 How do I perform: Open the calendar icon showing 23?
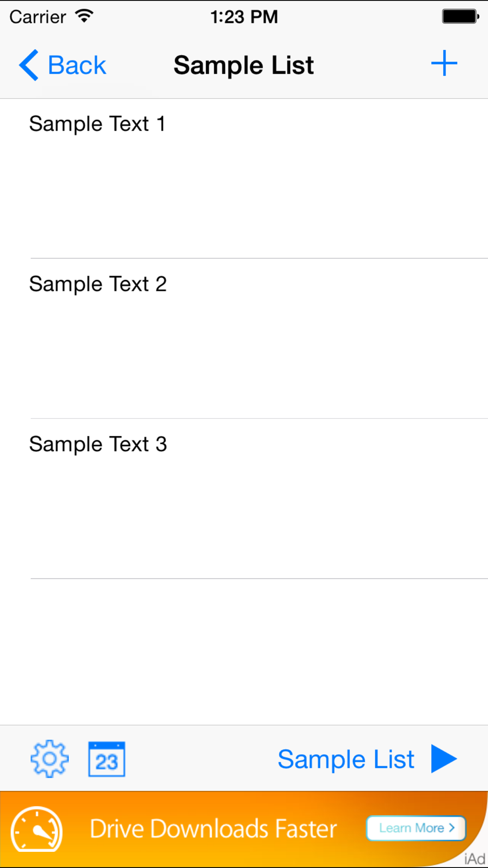point(106,759)
